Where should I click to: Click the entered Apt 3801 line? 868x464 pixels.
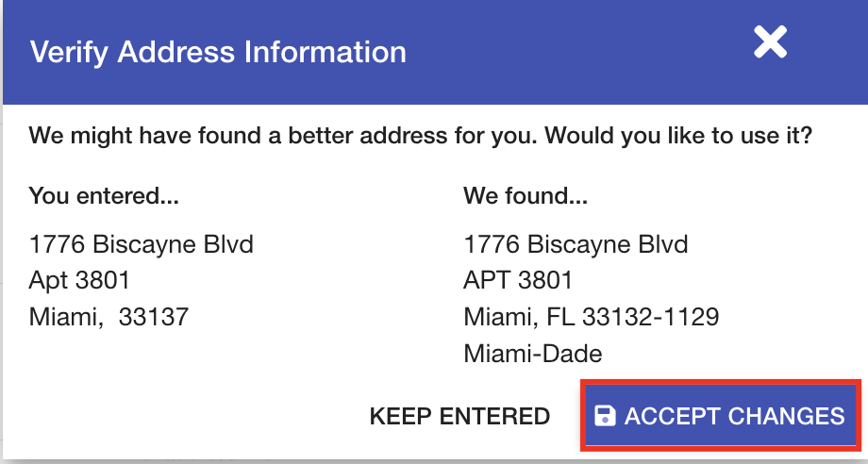tap(79, 280)
